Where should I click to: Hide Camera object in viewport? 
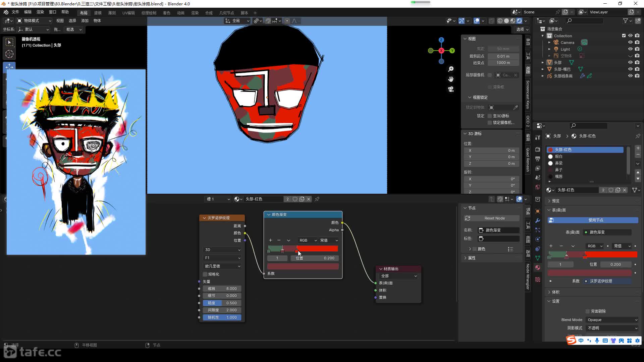tap(630, 43)
